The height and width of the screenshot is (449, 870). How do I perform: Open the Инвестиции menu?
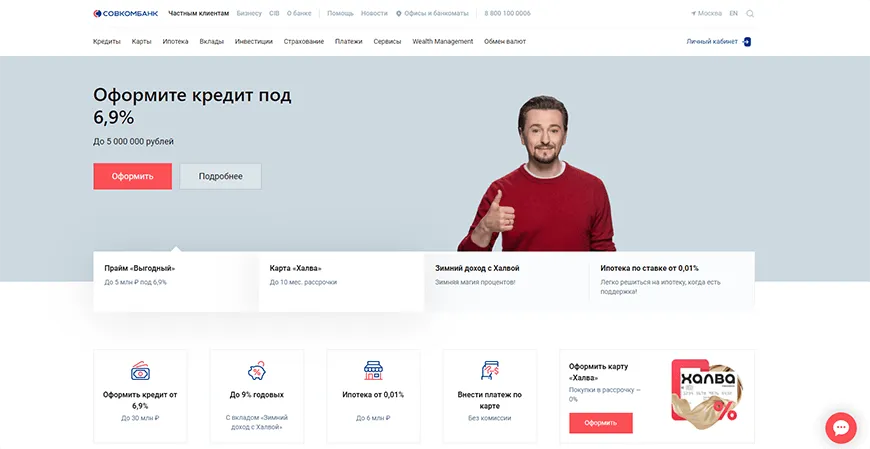(x=254, y=42)
